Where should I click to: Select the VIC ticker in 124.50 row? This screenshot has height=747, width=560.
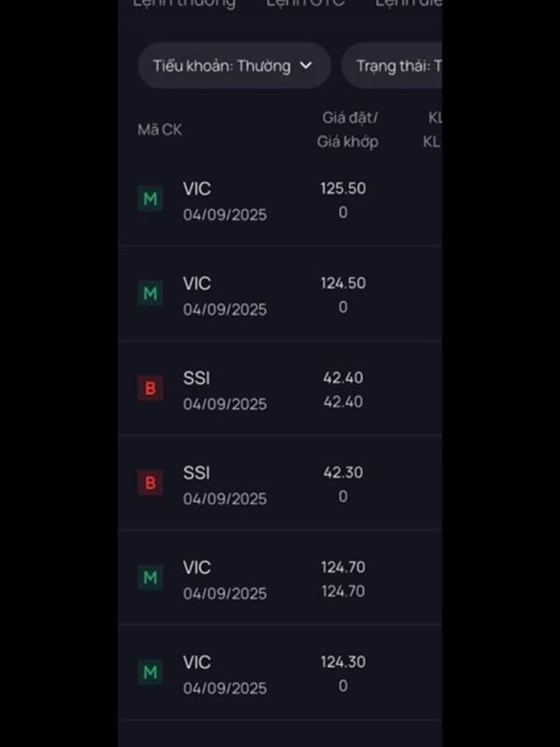[x=197, y=284]
